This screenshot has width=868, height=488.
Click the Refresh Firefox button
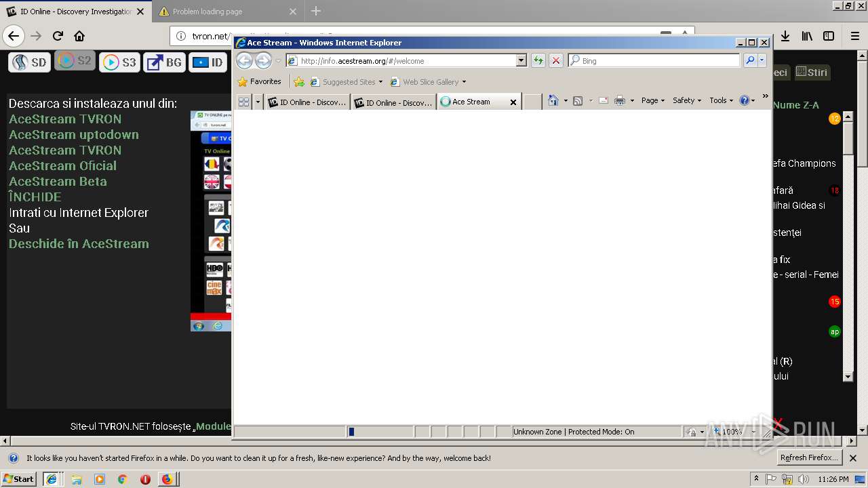tap(809, 458)
